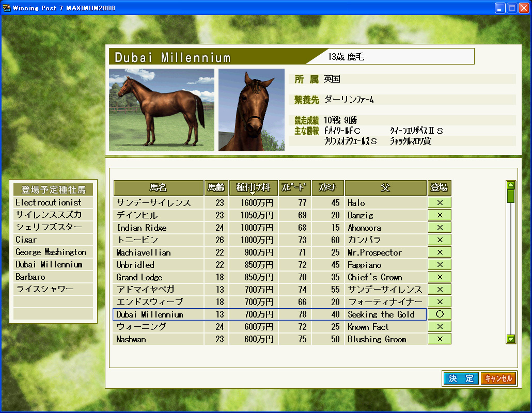This screenshot has height=413, width=532.
Task: Click the 登場予定種牡馬 list header
Action: click(x=53, y=189)
